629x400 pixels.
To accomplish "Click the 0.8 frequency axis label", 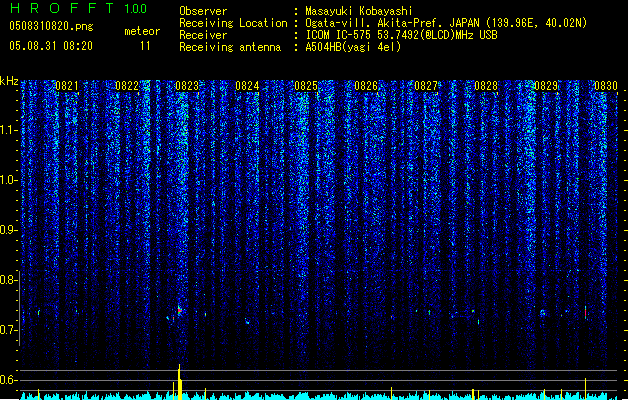I will pyautogui.click(x=8, y=280).
